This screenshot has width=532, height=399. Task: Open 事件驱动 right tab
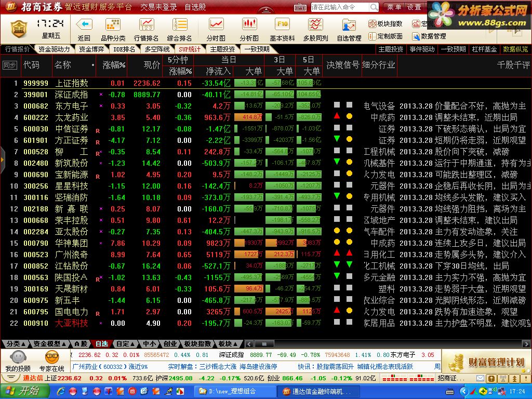(422, 49)
